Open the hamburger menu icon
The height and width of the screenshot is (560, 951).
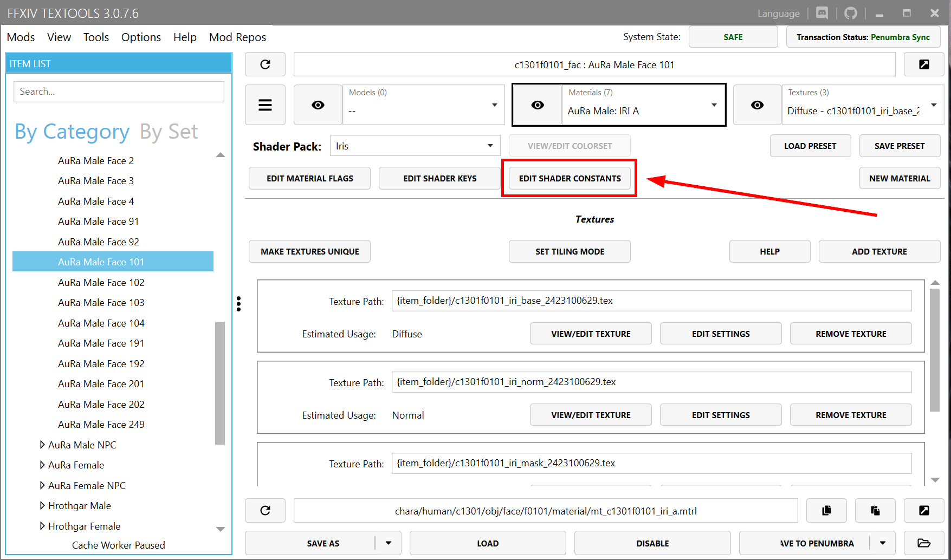click(x=265, y=105)
